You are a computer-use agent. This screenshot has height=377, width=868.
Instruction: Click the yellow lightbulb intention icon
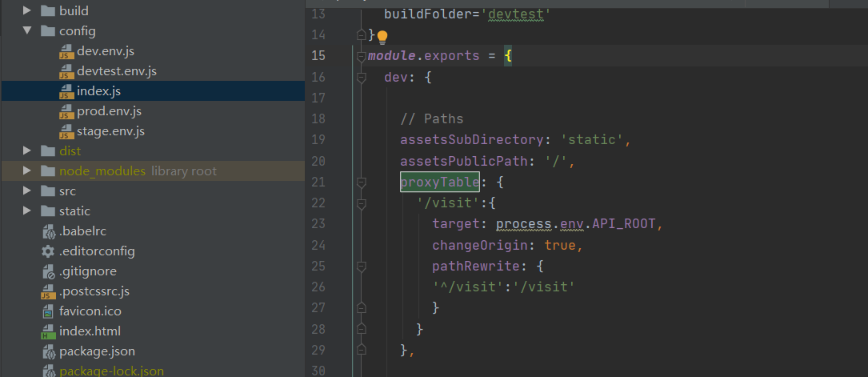(382, 38)
